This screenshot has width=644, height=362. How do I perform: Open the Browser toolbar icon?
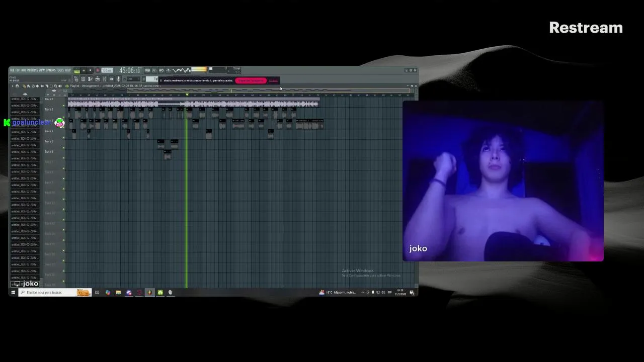pyautogui.click(x=97, y=79)
